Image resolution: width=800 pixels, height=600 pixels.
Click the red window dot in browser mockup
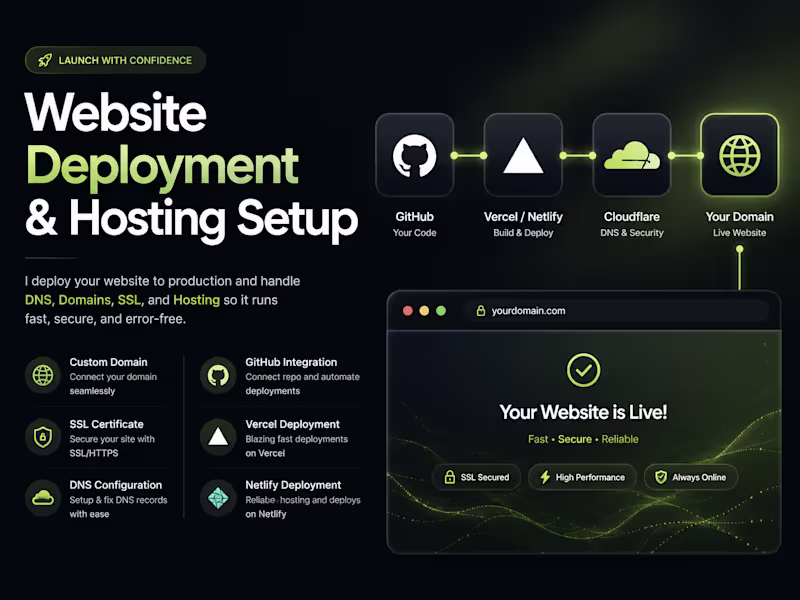408,311
